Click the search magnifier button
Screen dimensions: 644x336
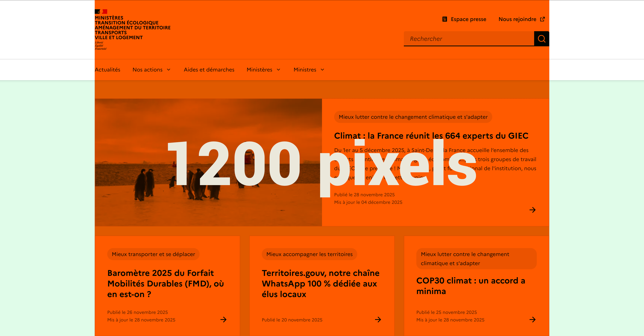pos(541,39)
